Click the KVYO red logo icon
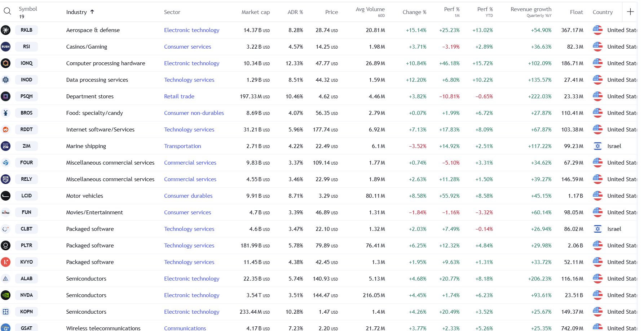Screen dimensions: 644x331 click(x=6, y=262)
